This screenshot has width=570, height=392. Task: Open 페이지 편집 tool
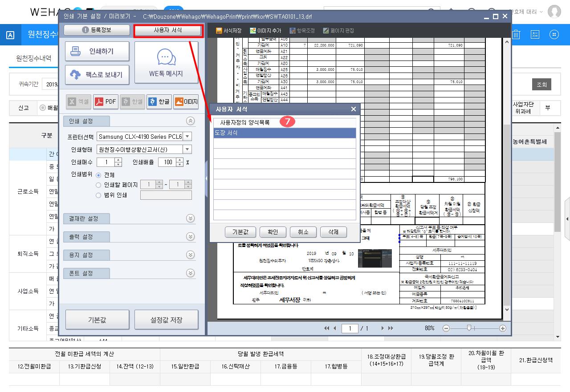tap(338, 31)
